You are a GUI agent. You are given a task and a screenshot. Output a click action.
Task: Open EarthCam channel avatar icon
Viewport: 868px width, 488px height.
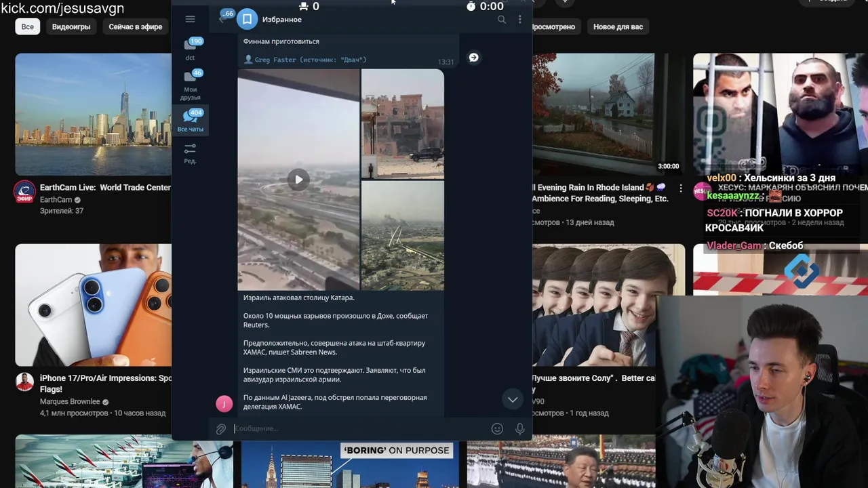tap(24, 192)
